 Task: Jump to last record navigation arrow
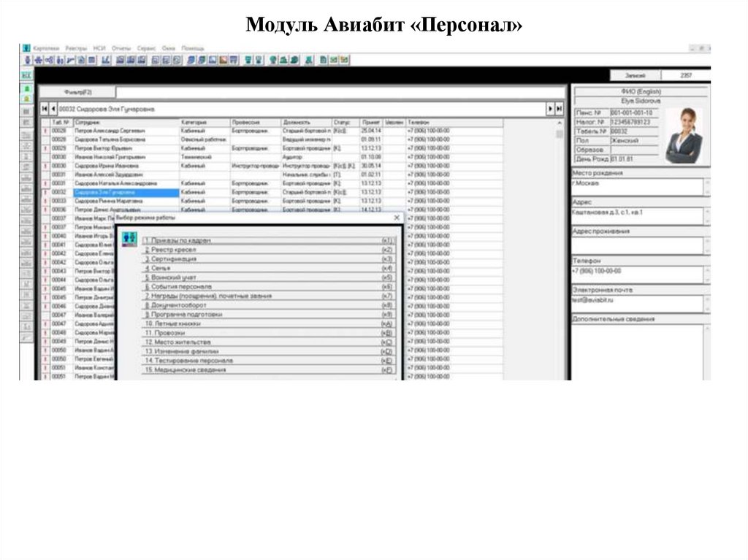(559, 109)
